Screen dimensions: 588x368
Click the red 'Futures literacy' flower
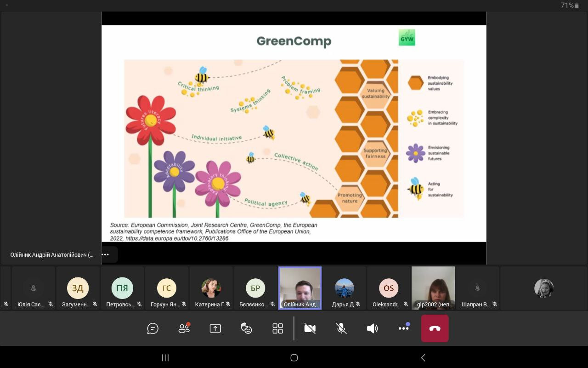(x=151, y=121)
